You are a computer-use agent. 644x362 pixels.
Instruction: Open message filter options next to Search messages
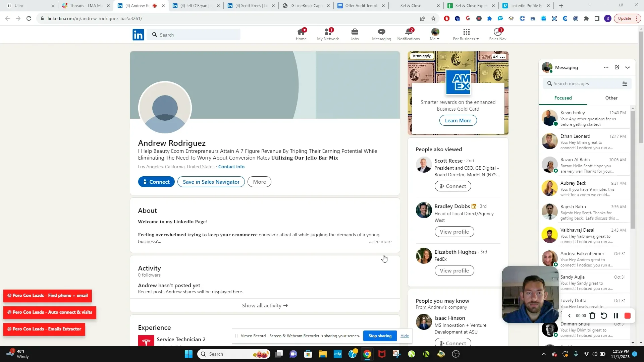(x=625, y=83)
